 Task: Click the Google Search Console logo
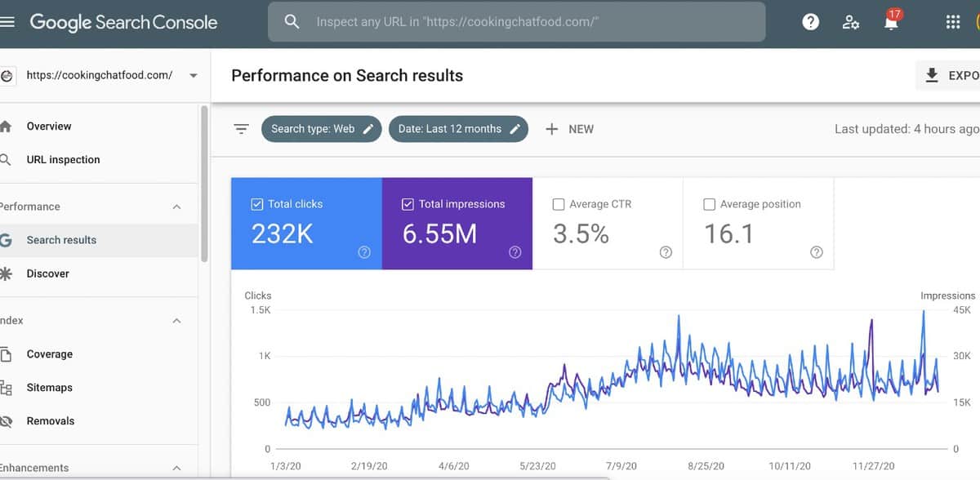124,22
